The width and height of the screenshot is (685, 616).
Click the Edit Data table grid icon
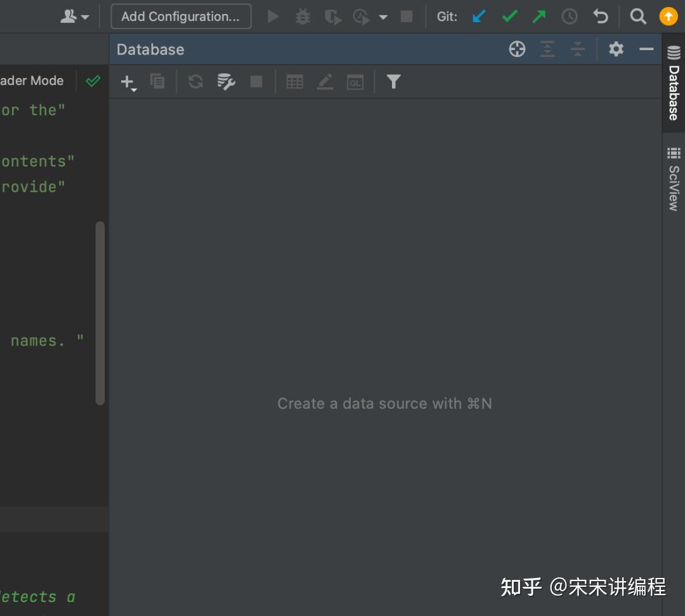(x=294, y=82)
